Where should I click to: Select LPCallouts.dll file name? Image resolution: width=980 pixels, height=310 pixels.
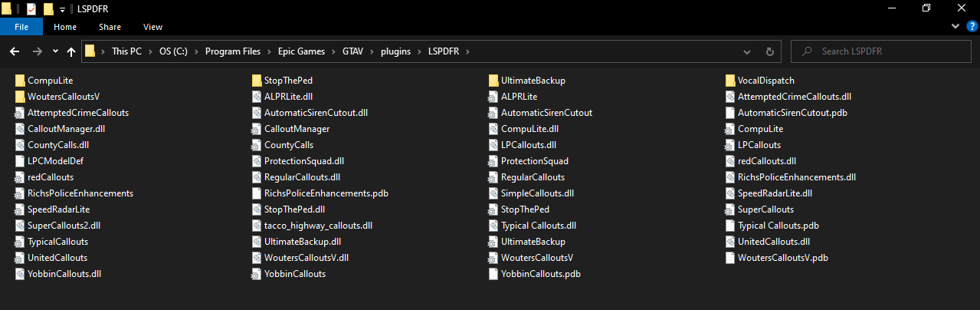coord(529,145)
